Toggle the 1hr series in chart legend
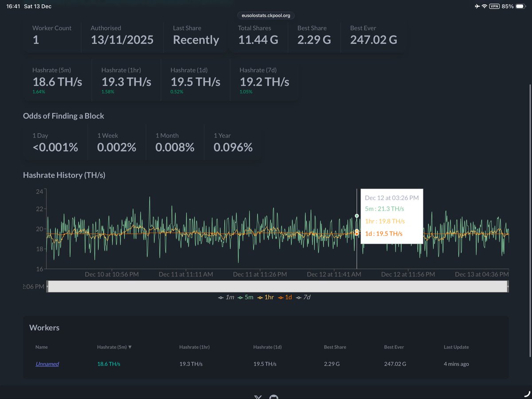The image size is (532, 399). pos(265,297)
